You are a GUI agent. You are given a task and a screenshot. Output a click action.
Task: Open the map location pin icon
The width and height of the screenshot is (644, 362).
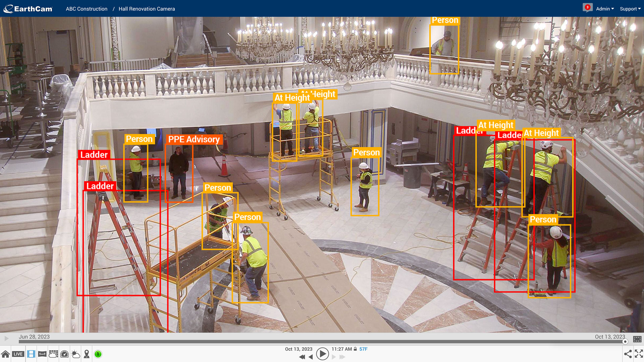click(x=87, y=354)
